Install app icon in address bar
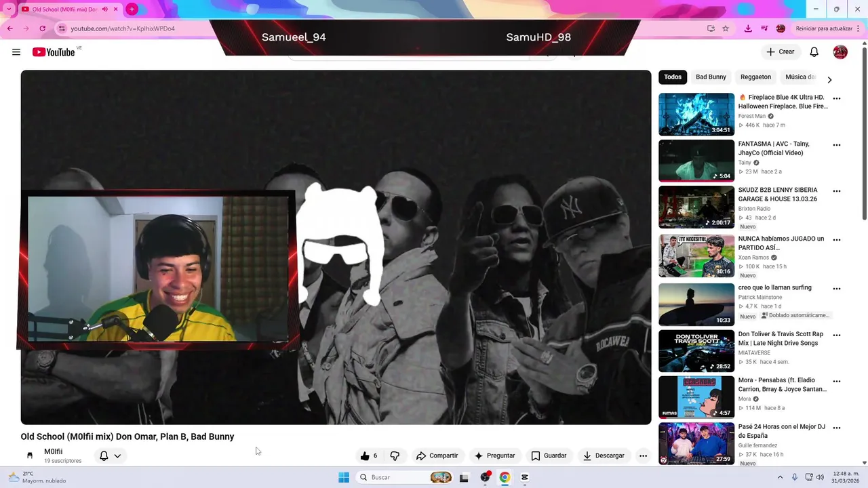Viewport: 868px width, 488px height. 711,28
